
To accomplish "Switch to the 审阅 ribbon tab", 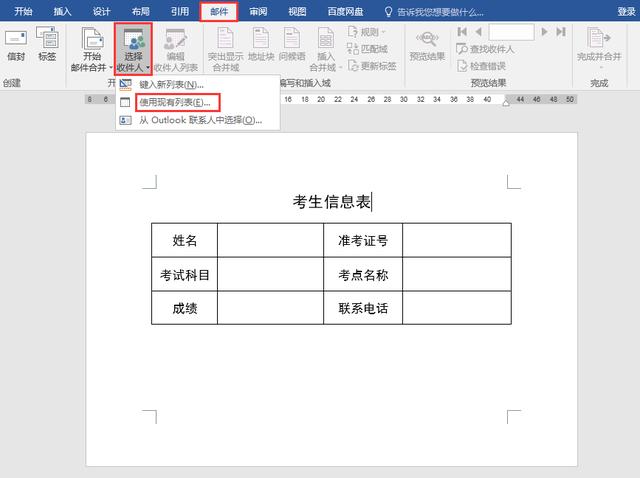I will tap(258, 11).
